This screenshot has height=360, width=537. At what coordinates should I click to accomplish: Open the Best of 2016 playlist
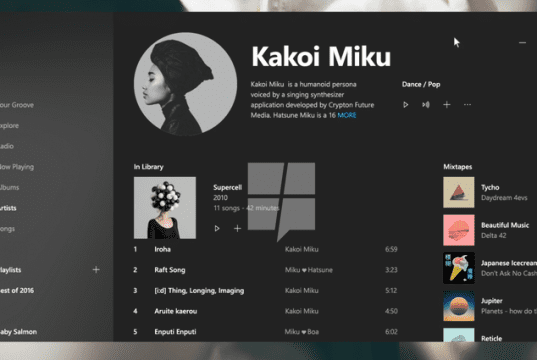tap(17, 290)
